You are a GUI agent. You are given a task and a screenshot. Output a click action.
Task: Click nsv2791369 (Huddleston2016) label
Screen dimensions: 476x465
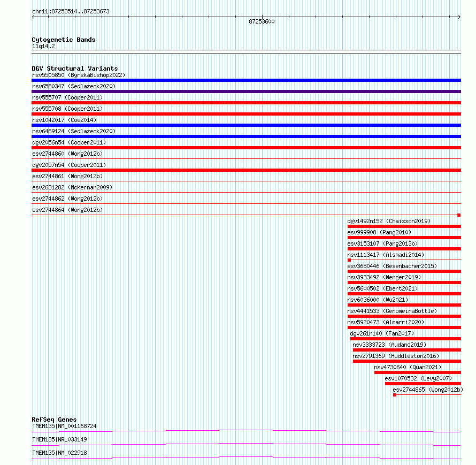click(x=396, y=356)
